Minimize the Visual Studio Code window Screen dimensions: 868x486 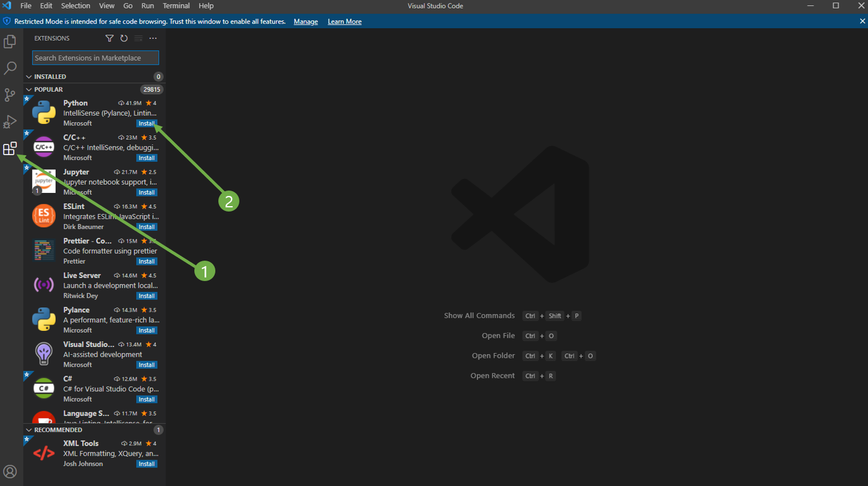point(811,5)
